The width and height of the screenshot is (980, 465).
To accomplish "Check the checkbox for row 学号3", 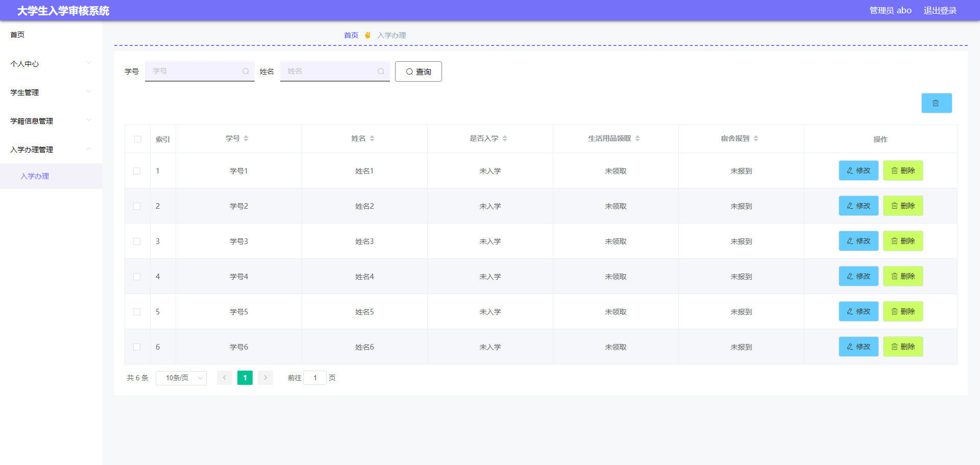I will tap(137, 241).
